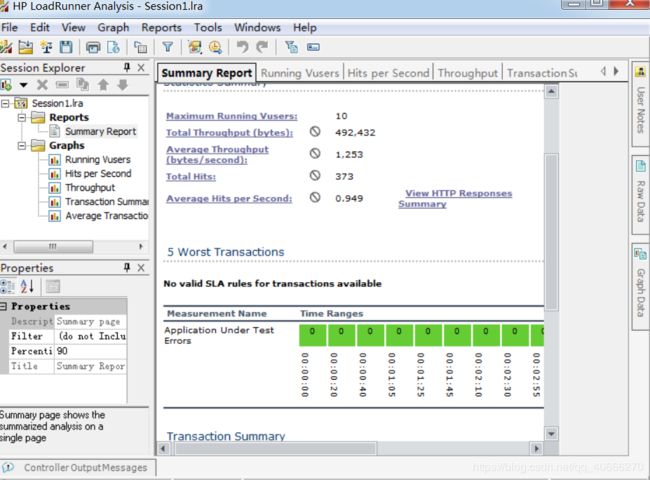Click the Generate Cross Result icon
This screenshot has width=650, height=480.
tap(46, 47)
